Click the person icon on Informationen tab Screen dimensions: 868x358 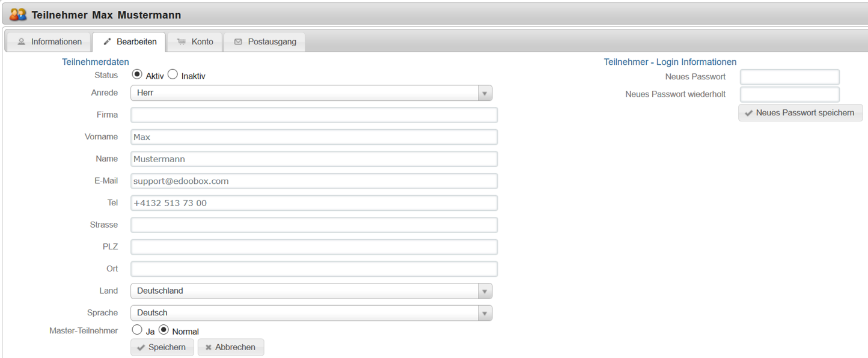22,42
